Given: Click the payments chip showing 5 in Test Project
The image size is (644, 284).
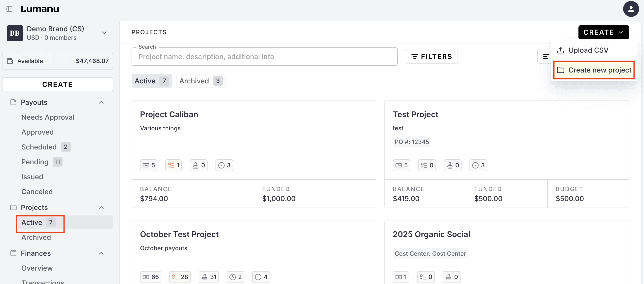Looking at the screenshot, I should tap(401, 165).
